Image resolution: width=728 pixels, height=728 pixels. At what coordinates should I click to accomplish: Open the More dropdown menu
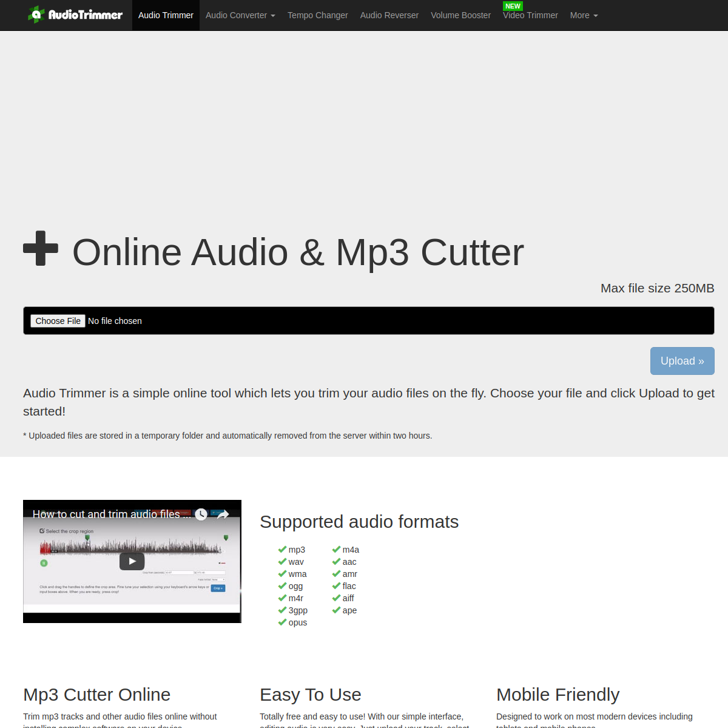coord(583,15)
